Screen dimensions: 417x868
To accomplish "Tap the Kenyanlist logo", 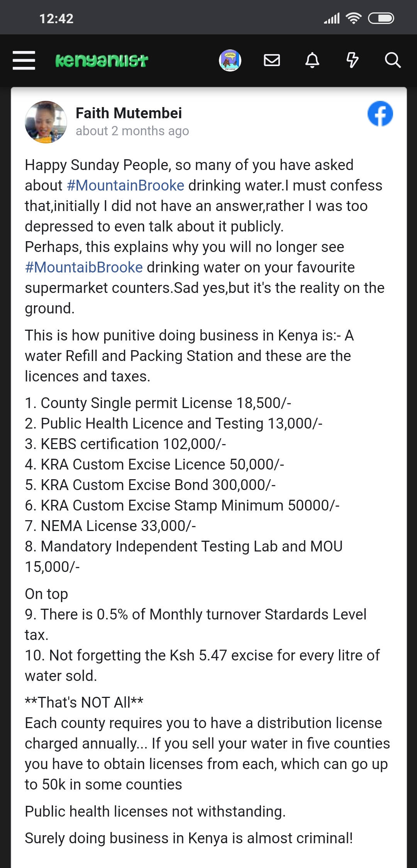I will pos(102,60).
